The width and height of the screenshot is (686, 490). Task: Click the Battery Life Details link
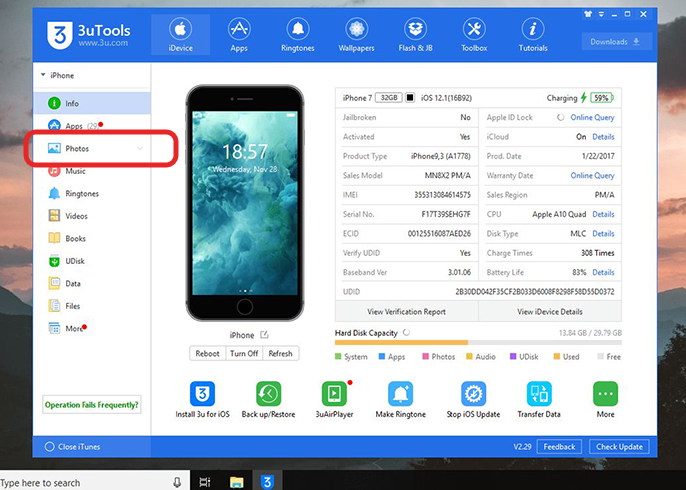tap(603, 272)
